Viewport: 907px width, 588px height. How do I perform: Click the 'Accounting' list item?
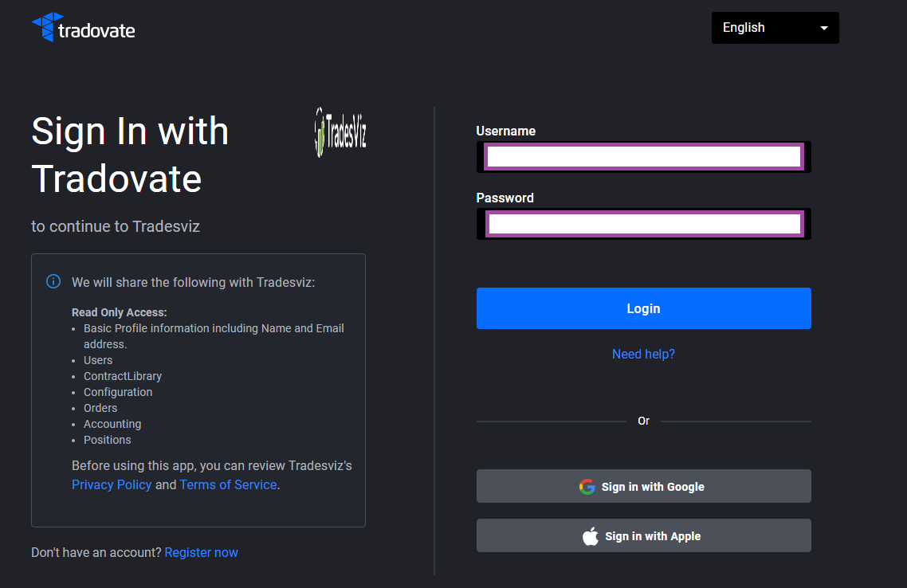point(112,424)
